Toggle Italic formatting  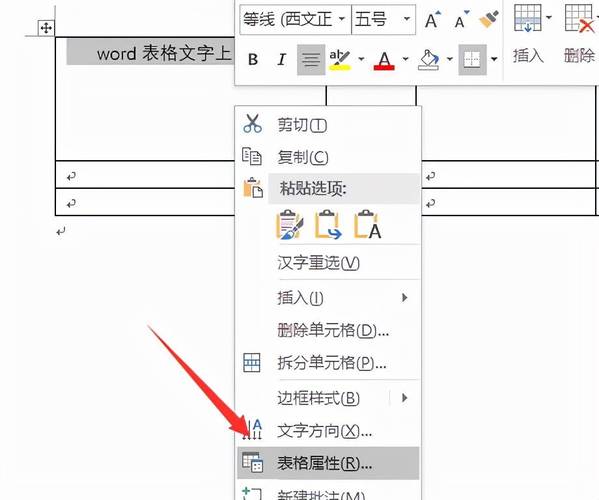click(282, 60)
